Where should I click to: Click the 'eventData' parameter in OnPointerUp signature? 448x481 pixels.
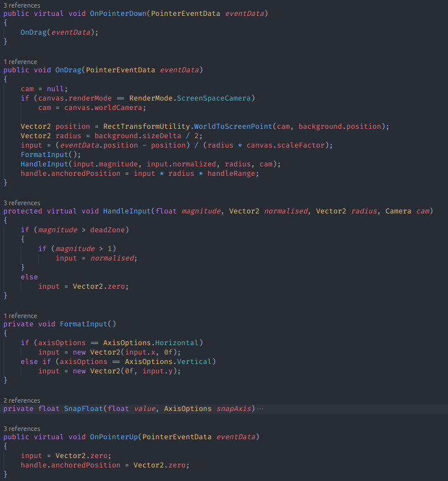tap(236, 437)
